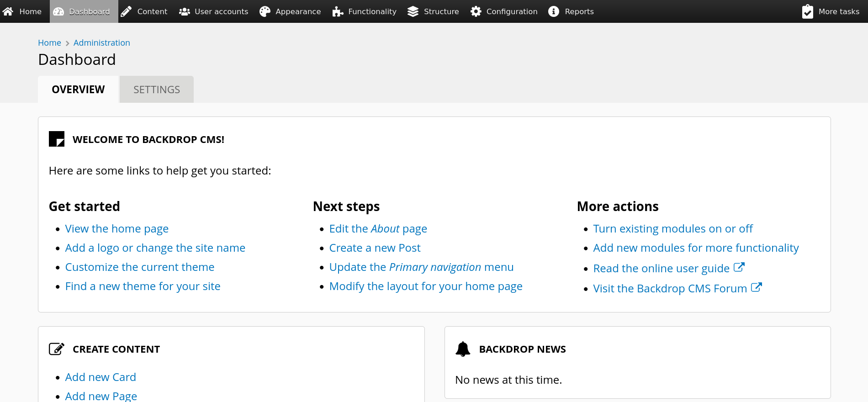This screenshot has height=402, width=868.
Task: Open the Structure menu label
Action: tap(441, 11)
